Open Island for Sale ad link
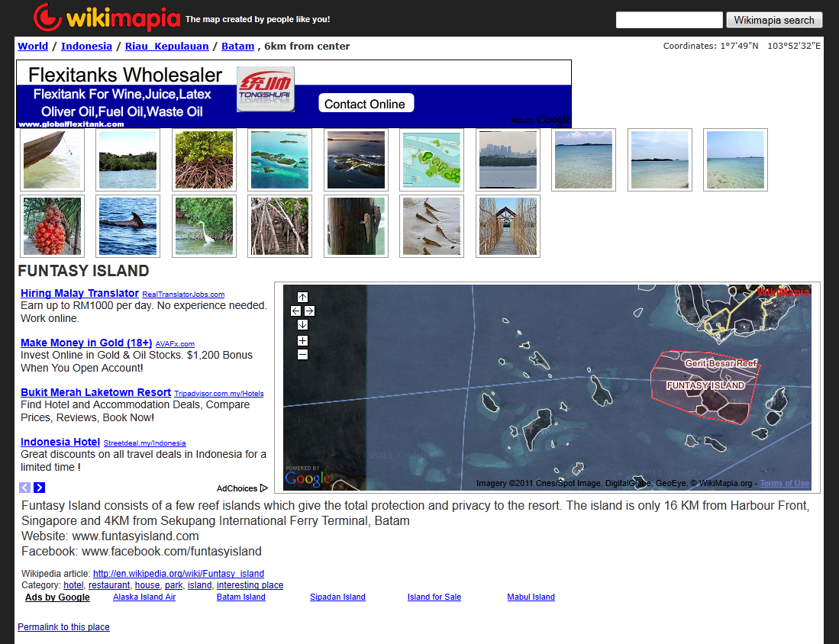Screen dimensions: 839x644 pyautogui.click(x=434, y=597)
